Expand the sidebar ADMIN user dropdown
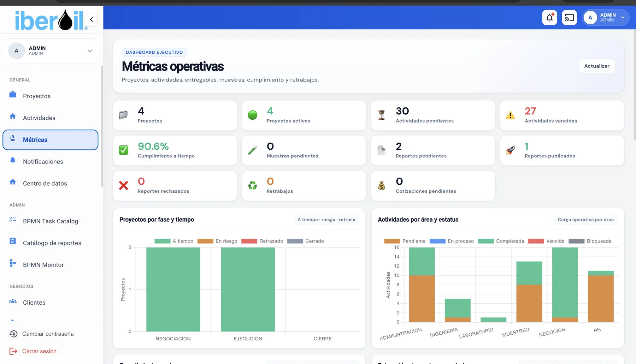Screen dimensions: 636x364 point(51,51)
